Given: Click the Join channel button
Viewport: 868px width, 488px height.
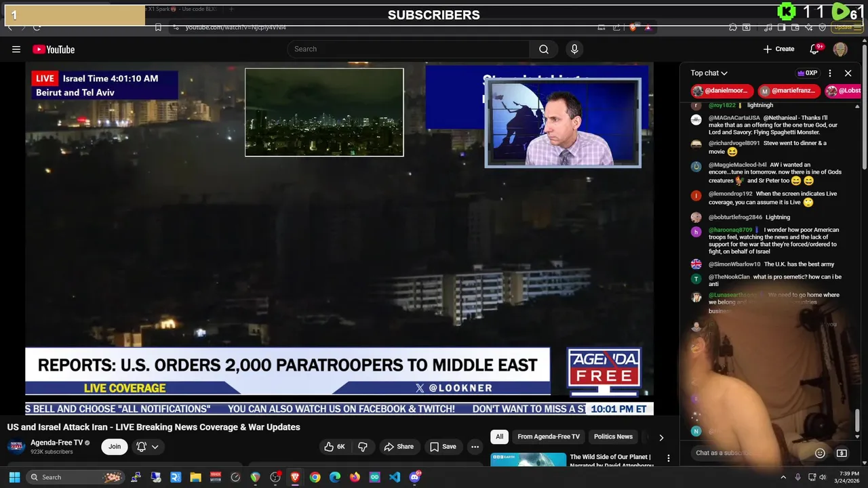Looking at the screenshot, I should point(115,447).
